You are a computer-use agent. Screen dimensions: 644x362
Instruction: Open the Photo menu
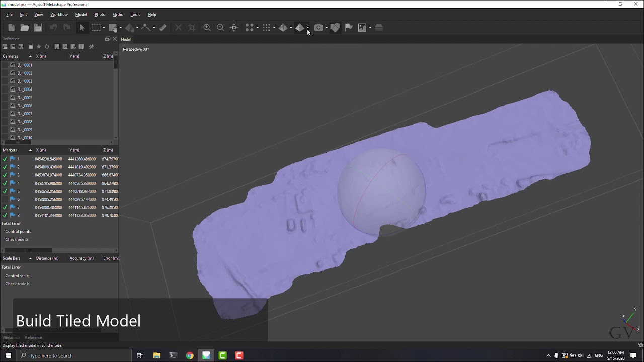pos(100,14)
